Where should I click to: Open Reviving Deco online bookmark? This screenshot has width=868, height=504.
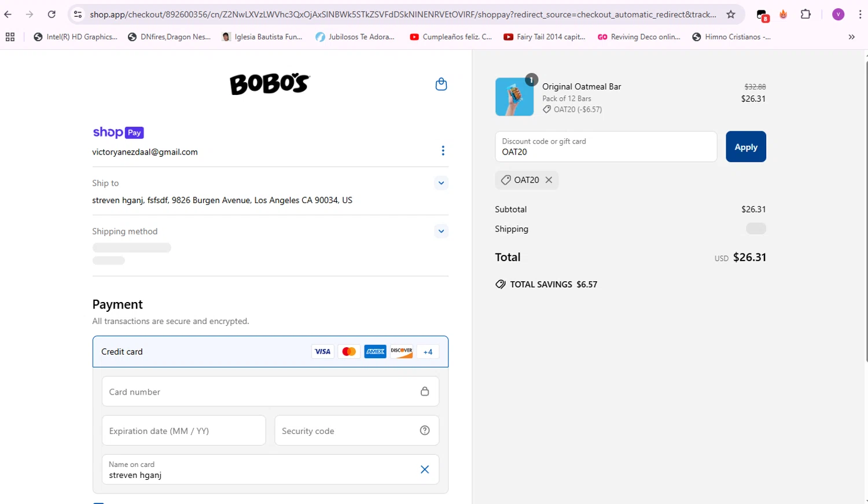[639, 37]
